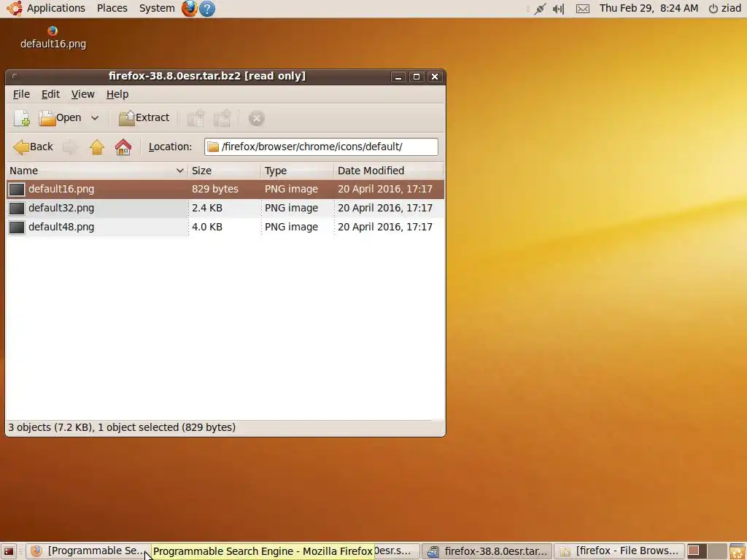Open an archive with the Open button
This screenshot has height=560, width=747.
60,118
